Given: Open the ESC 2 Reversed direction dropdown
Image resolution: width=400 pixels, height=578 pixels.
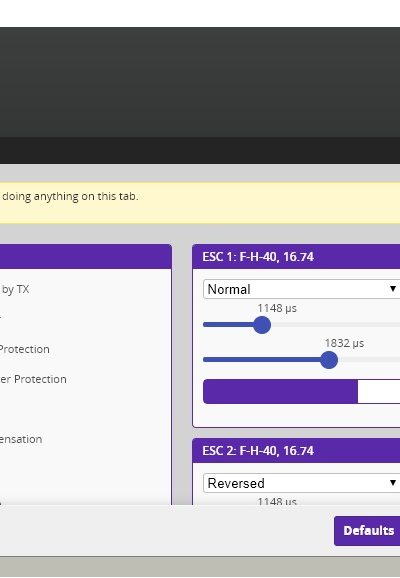Looking at the screenshot, I should coord(301,483).
